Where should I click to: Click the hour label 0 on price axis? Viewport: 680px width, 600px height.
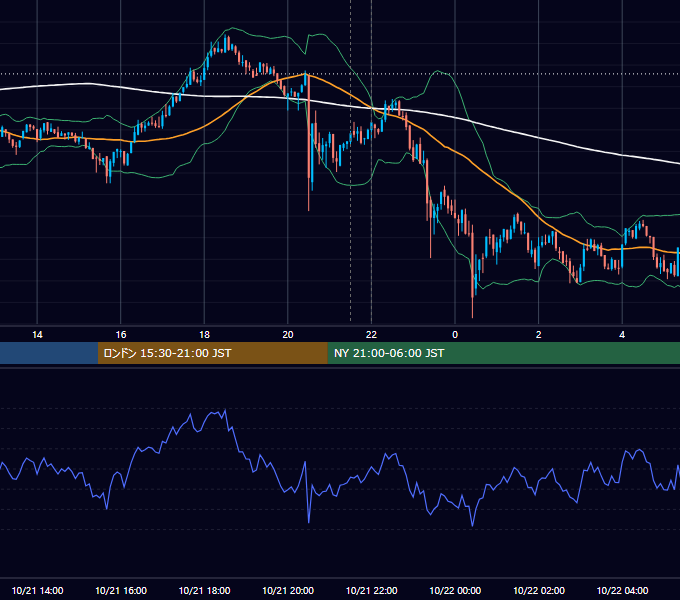(455, 335)
